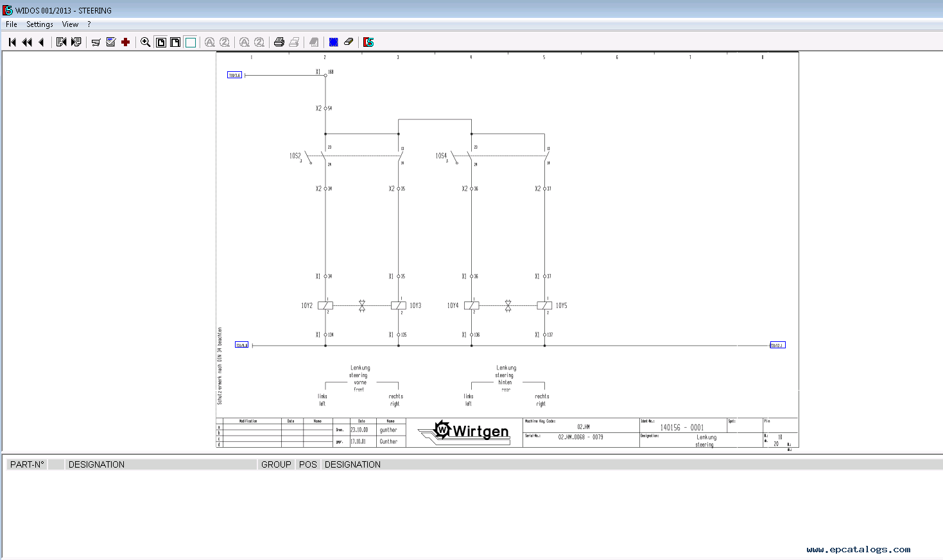Click the ident number 140156 - 0001
Image resolution: width=943 pixels, height=560 pixels.
pyautogui.click(x=682, y=427)
